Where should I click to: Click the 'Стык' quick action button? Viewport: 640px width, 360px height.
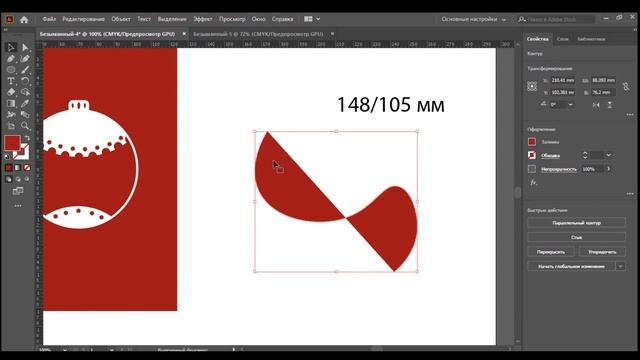pos(576,237)
